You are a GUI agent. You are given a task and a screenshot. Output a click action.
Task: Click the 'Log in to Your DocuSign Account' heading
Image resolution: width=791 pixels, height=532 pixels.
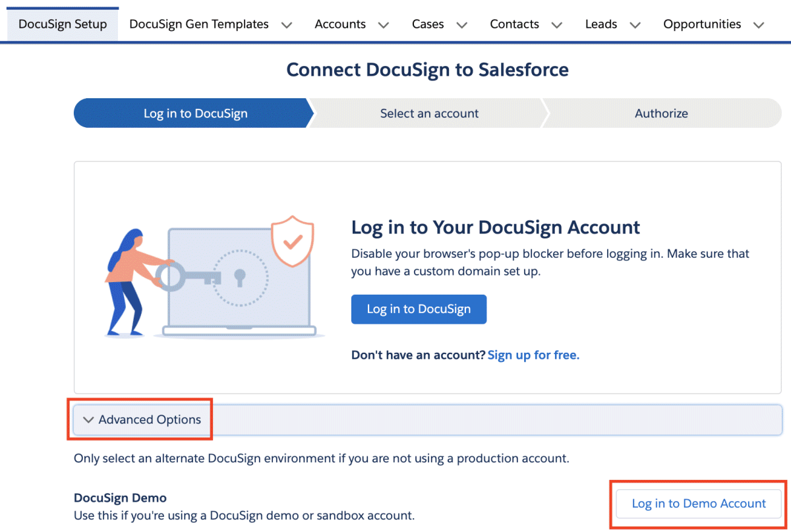[x=496, y=227]
